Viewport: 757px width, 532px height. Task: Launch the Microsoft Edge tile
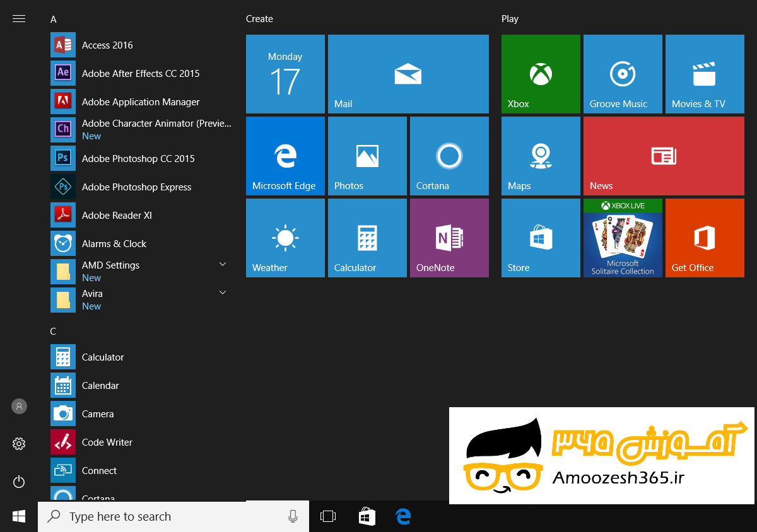[x=285, y=156]
